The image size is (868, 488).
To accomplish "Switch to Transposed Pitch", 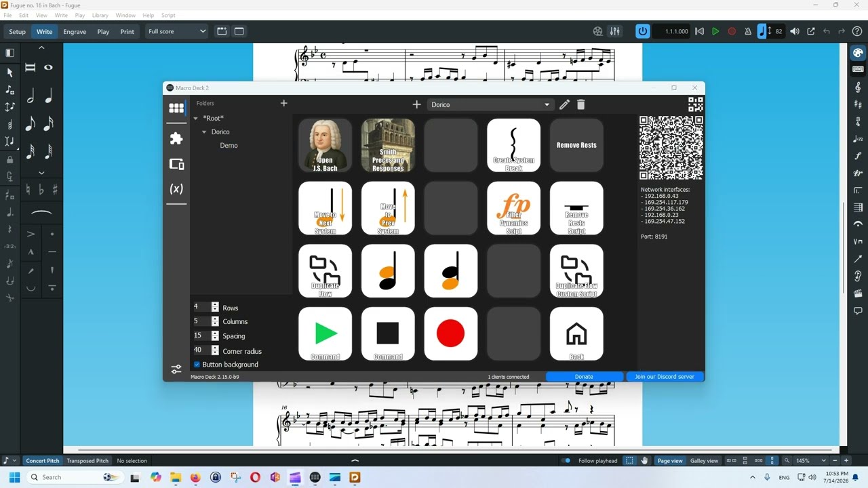I will [87, 461].
